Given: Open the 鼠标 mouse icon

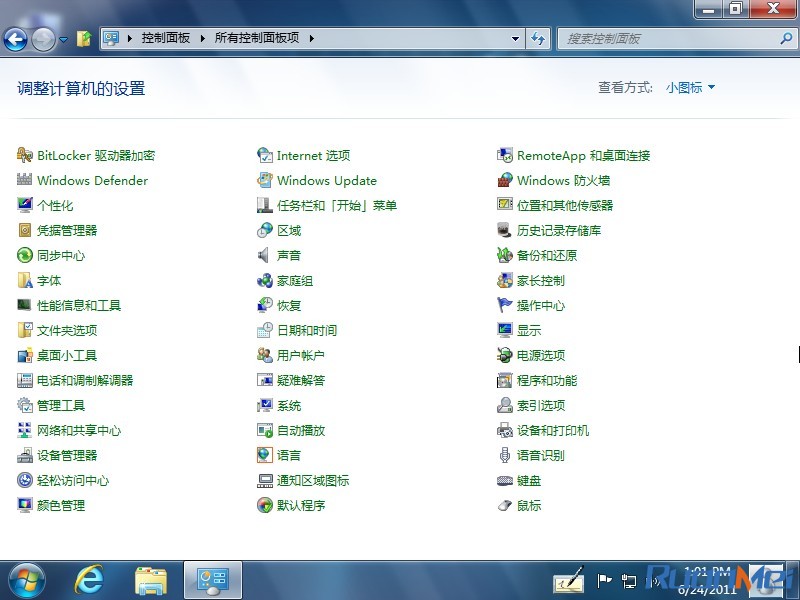Looking at the screenshot, I should tap(505, 505).
